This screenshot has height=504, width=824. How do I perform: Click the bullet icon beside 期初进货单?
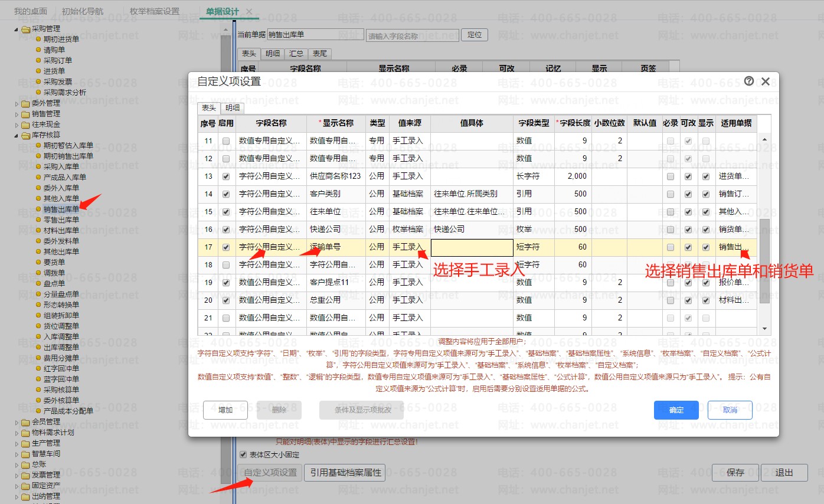point(39,39)
